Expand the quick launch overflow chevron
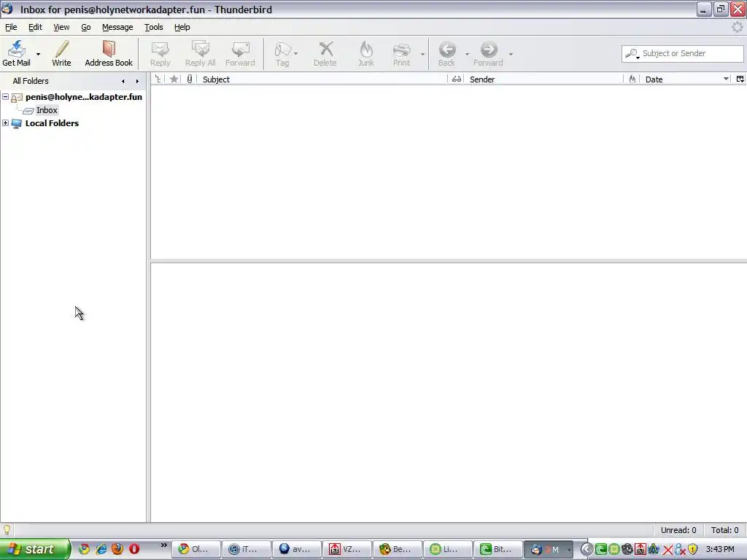The width and height of the screenshot is (747, 560). pyautogui.click(x=164, y=545)
